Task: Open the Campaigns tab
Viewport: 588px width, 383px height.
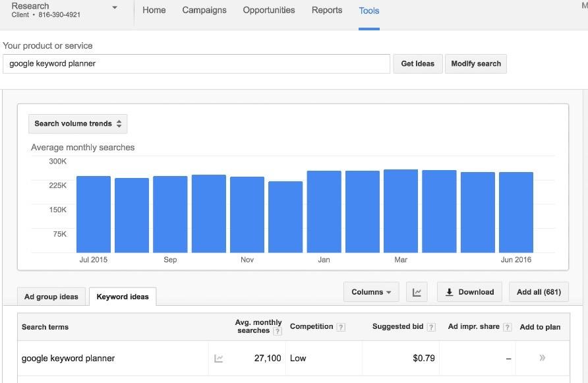Action: pyautogui.click(x=204, y=10)
